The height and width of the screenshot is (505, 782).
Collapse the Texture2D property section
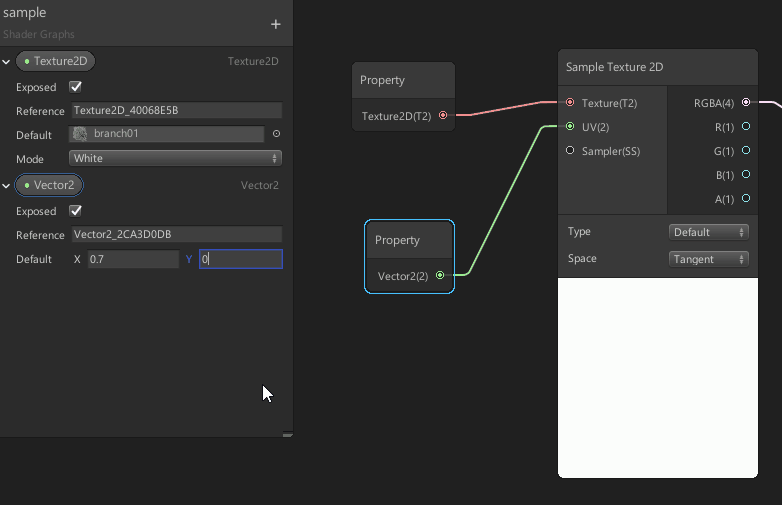click(6, 62)
